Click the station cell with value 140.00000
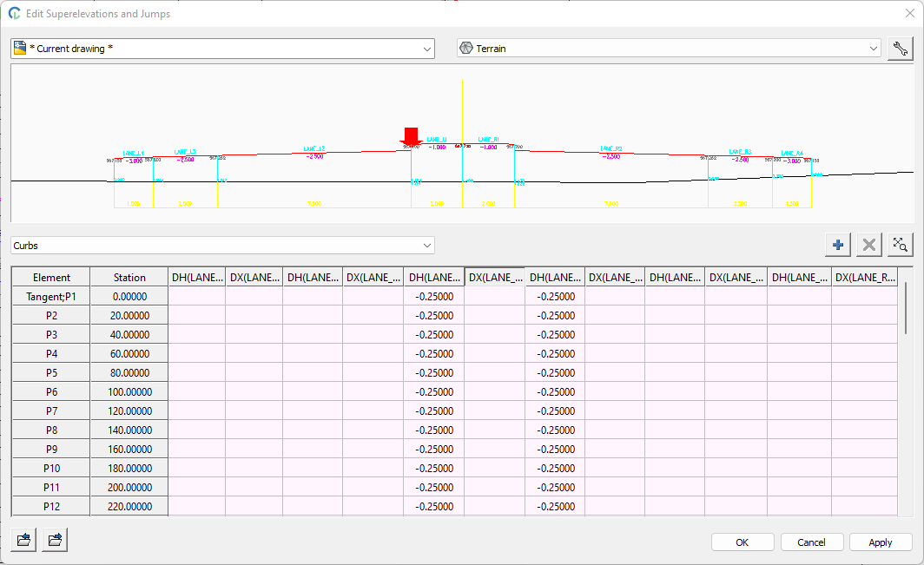The image size is (924, 565). pyautogui.click(x=129, y=430)
